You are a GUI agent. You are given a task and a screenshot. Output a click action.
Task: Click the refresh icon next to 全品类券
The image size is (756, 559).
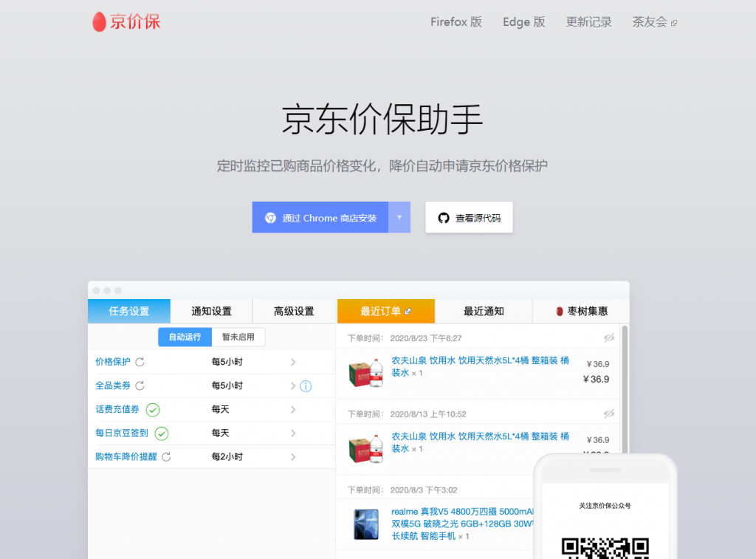point(140,385)
